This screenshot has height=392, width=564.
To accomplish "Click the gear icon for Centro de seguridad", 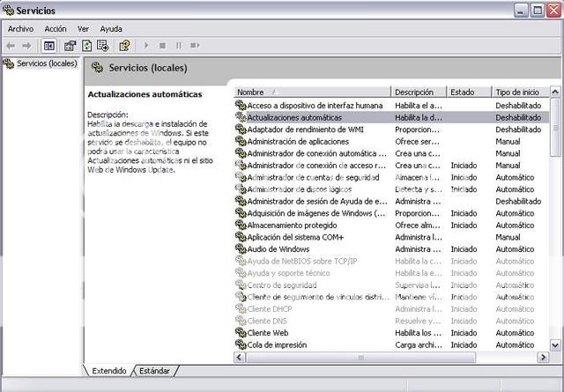I will tap(241, 285).
